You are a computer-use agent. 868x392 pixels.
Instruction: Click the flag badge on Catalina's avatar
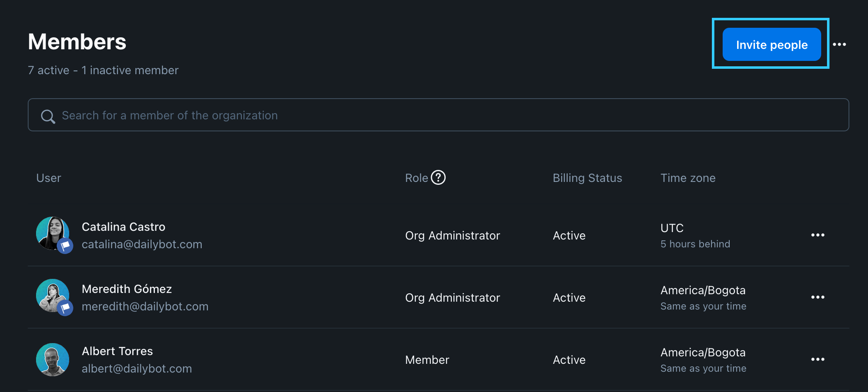point(65,246)
